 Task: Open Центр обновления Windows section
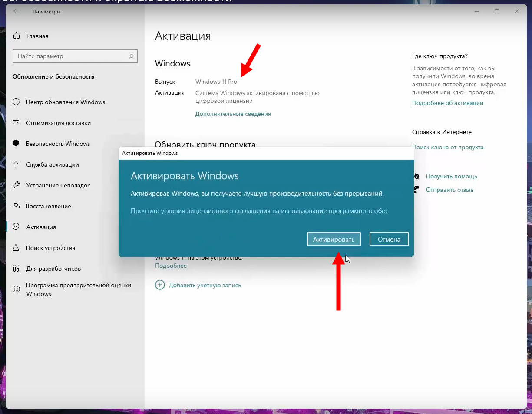coord(75,102)
